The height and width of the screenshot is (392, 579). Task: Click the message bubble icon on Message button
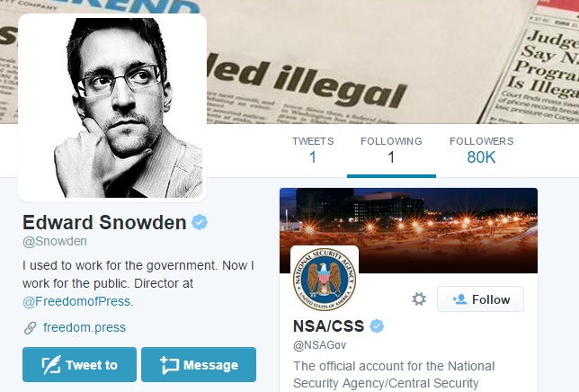point(170,365)
